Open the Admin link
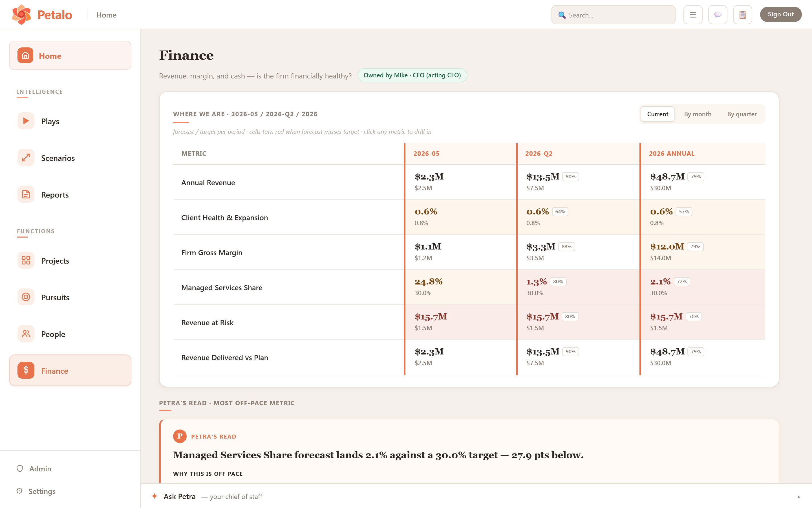Screen dimensions: 812x508 point(40,468)
